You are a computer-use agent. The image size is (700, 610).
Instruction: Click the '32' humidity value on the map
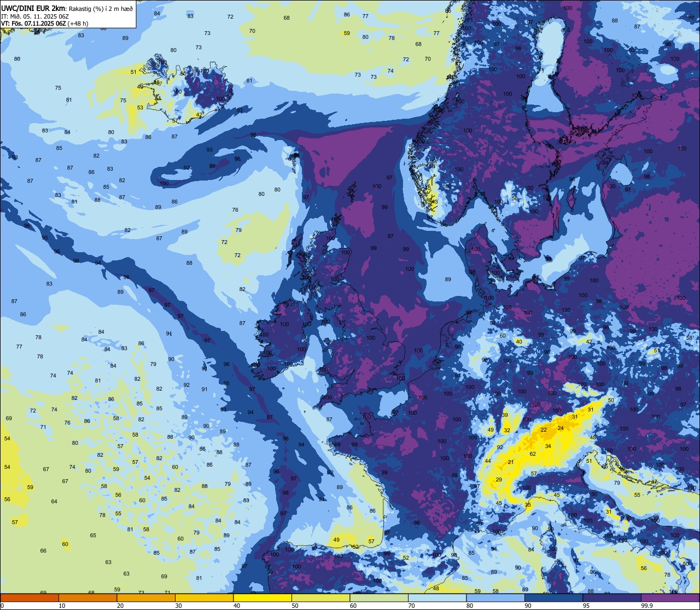point(507,431)
